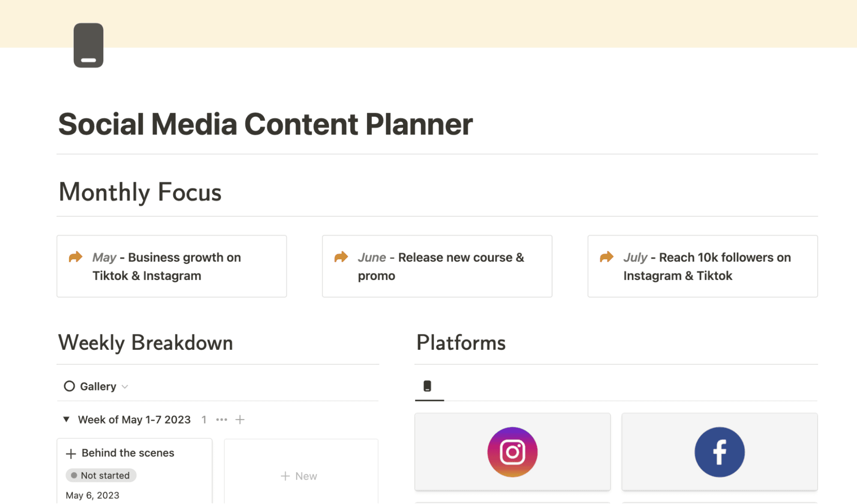Click the orange arrow icon beside June
The width and height of the screenshot is (857, 504).
click(341, 256)
